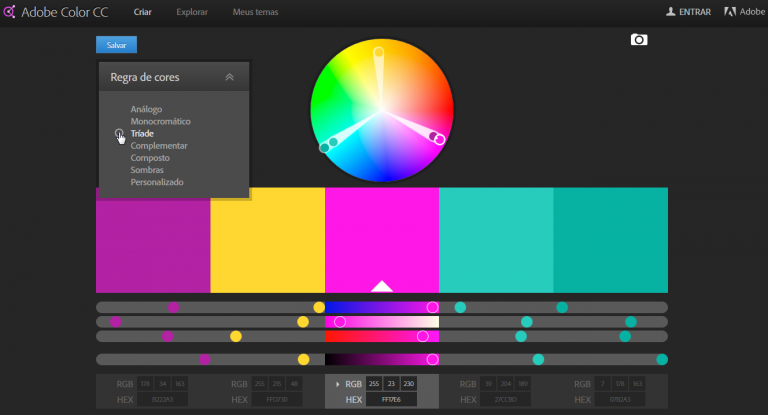Select the yellow handle on the color wheel
This screenshot has height=415, width=768.
click(379, 52)
